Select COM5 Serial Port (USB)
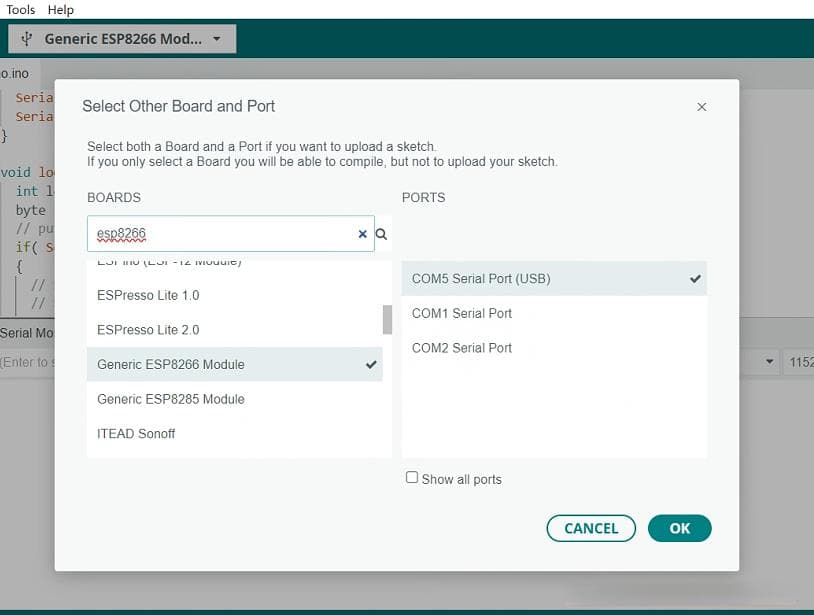This screenshot has width=814, height=615. [x=554, y=279]
